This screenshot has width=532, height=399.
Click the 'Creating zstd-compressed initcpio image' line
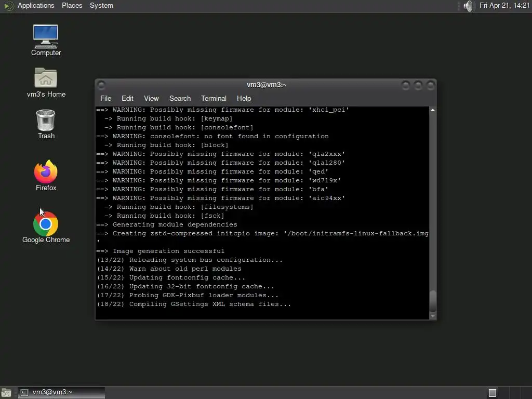[x=262, y=233]
